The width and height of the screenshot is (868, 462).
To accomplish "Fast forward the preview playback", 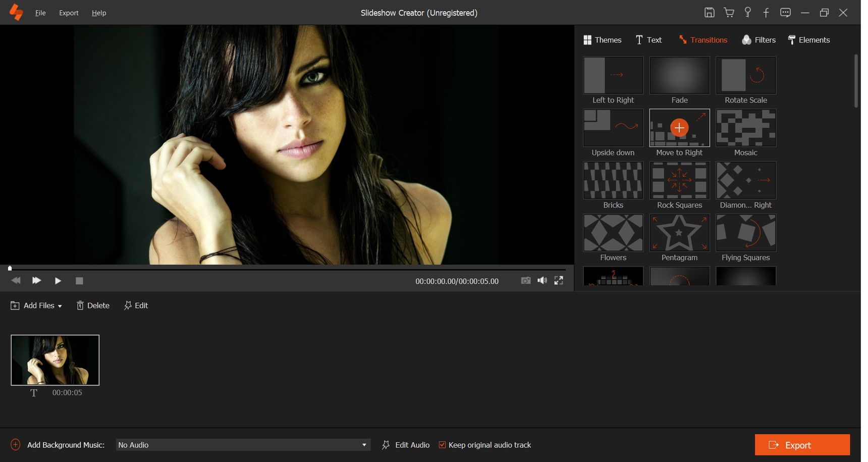I will [x=36, y=280].
